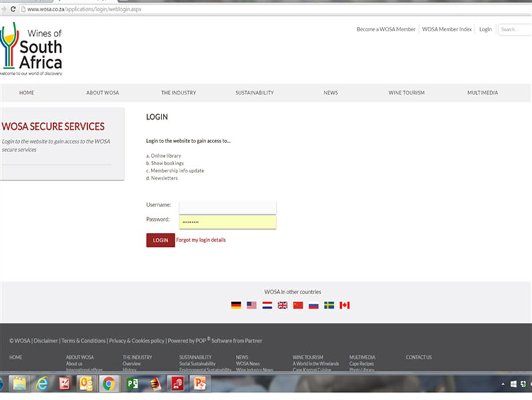This screenshot has width=532, height=400.
Task: Click the footer NEWS heading
Action: pyautogui.click(x=242, y=357)
